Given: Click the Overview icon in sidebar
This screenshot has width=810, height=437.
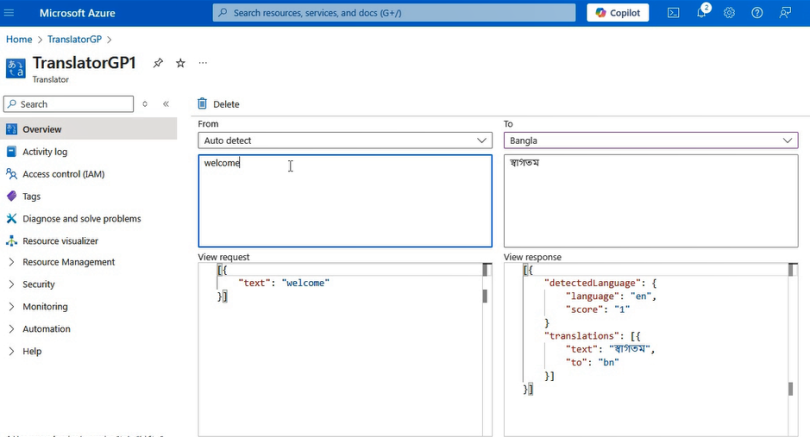Looking at the screenshot, I should [x=11, y=129].
